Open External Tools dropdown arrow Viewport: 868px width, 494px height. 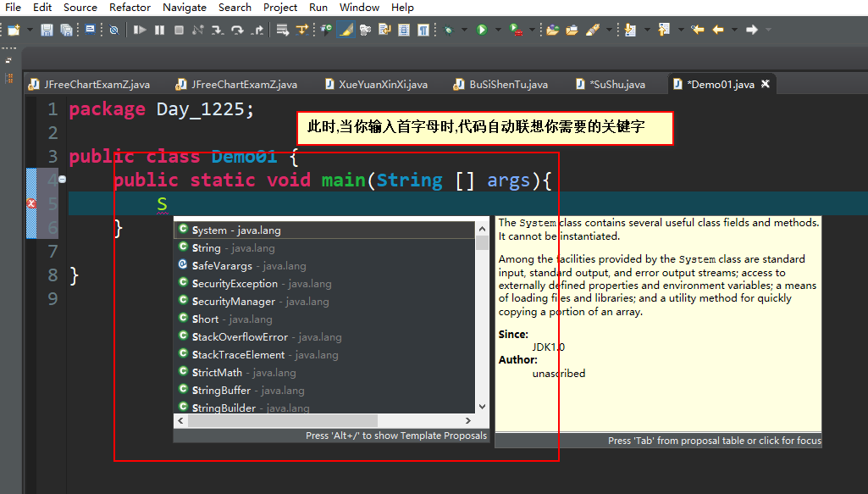532,30
